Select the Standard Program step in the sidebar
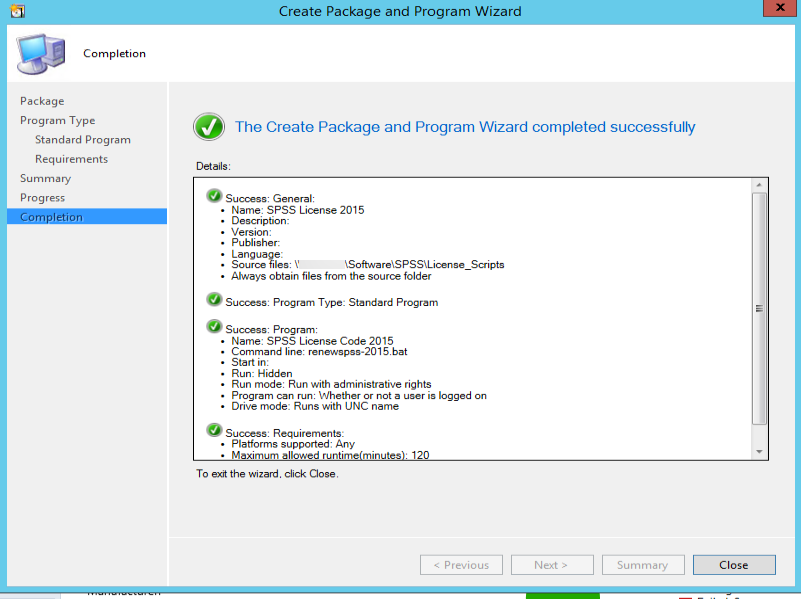 (83, 140)
